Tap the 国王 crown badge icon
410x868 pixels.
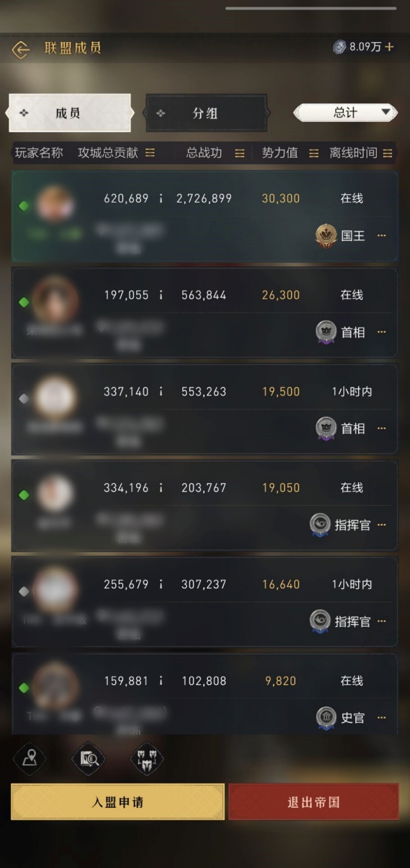326,236
